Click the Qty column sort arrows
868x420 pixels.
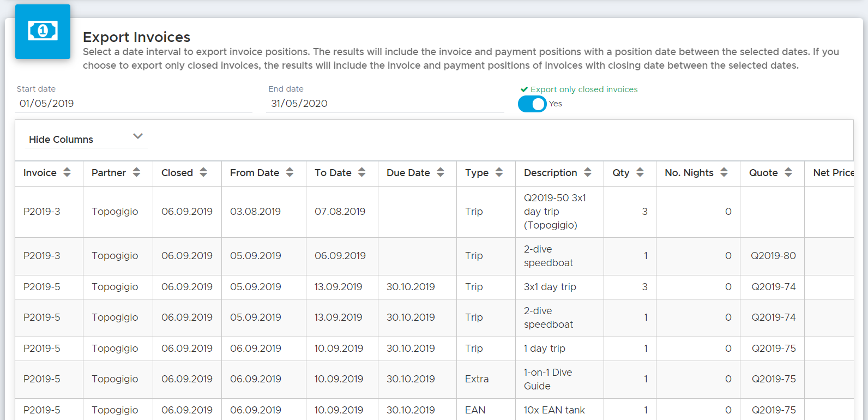[640, 172]
